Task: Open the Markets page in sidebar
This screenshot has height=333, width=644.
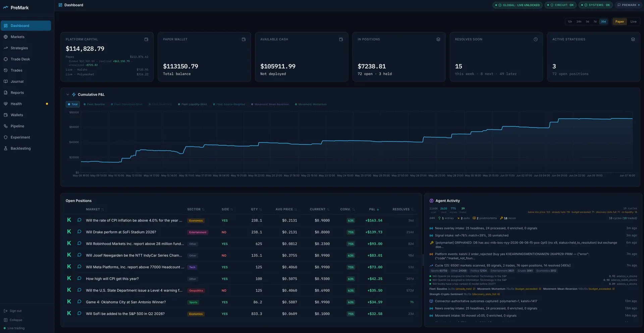Action: 26,37
